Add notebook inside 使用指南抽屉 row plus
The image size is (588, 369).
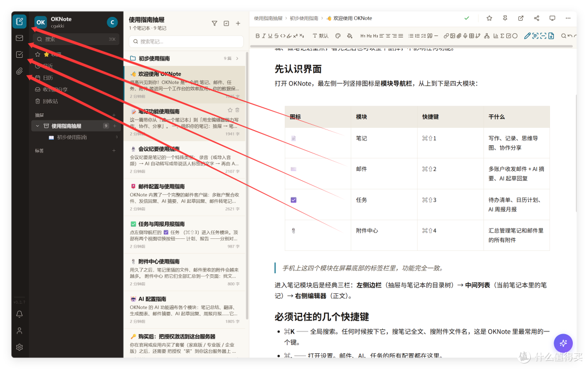pos(115,126)
